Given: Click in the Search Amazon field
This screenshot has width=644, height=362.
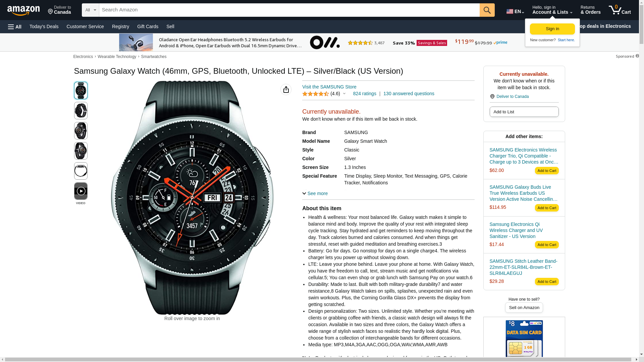Looking at the screenshot, I should [289, 10].
